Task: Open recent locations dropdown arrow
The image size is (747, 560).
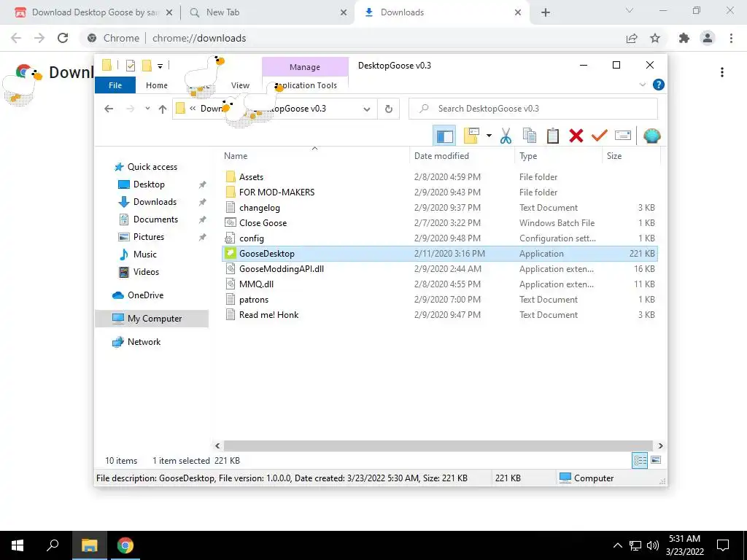Action: [147, 109]
